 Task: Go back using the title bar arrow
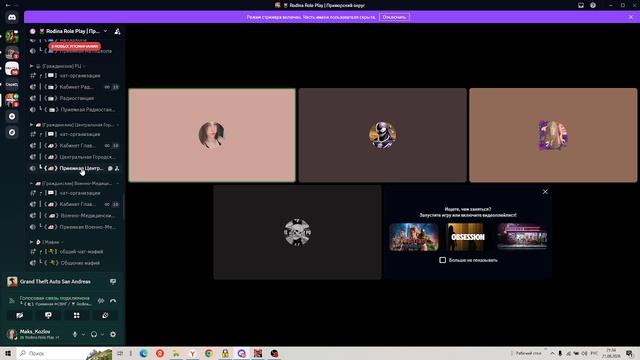7,5
